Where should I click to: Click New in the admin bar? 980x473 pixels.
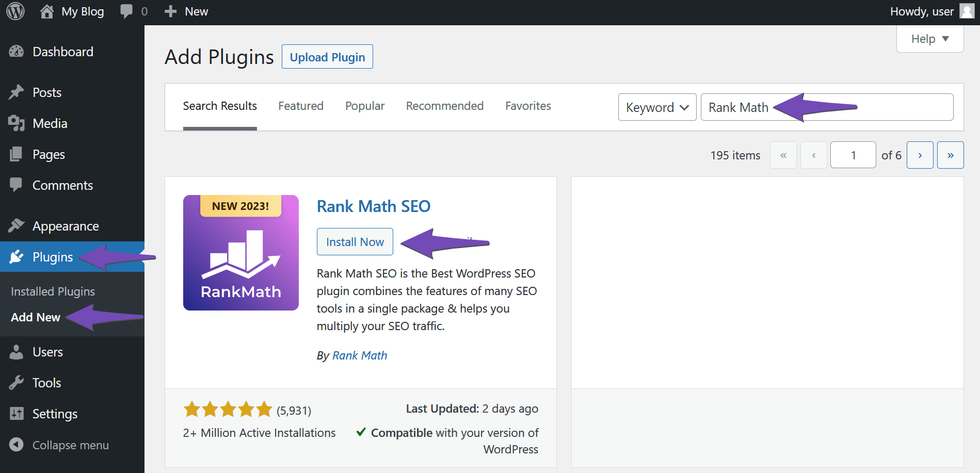(x=197, y=11)
